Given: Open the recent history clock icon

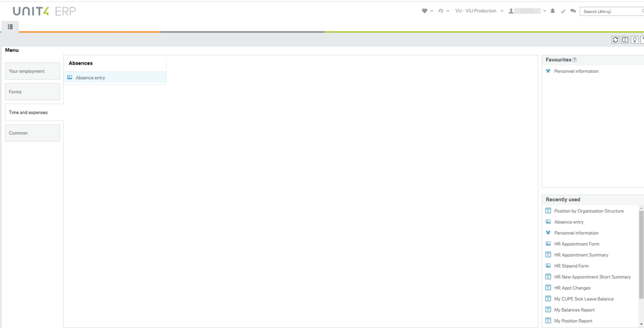Looking at the screenshot, I should point(441,11).
